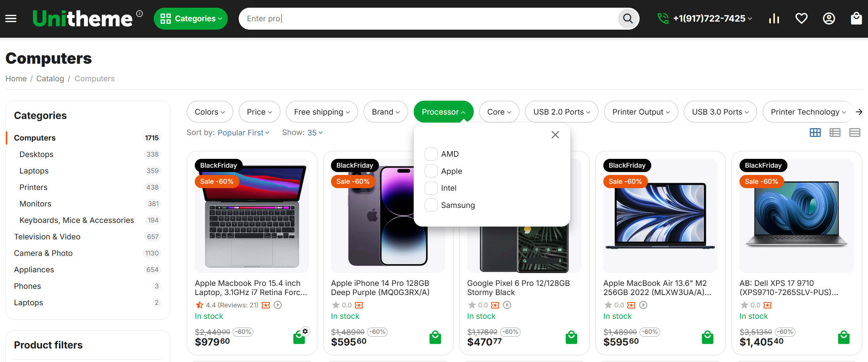Click the search magnifier icon
868x362 pixels.
(627, 18)
